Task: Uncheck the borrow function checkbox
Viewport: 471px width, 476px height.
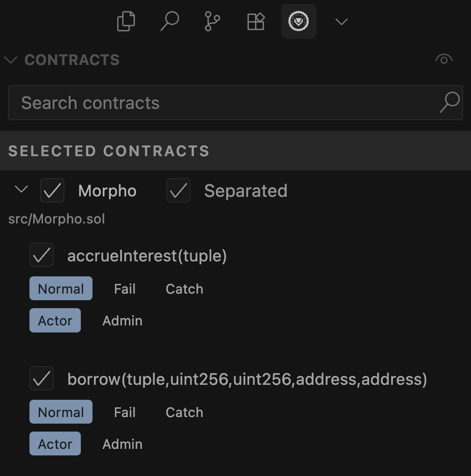Action: click(42, 378)
